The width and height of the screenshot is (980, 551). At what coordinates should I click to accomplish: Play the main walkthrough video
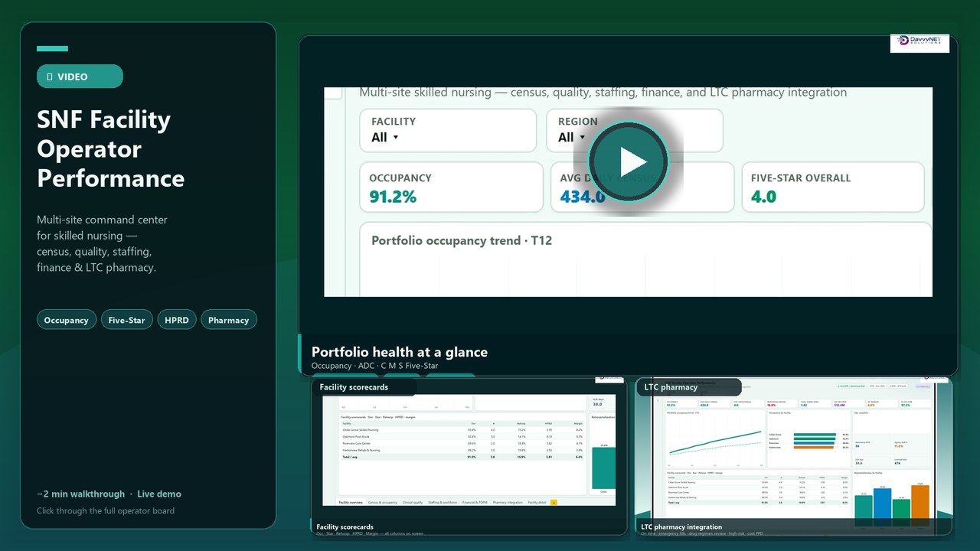point(628,161)
